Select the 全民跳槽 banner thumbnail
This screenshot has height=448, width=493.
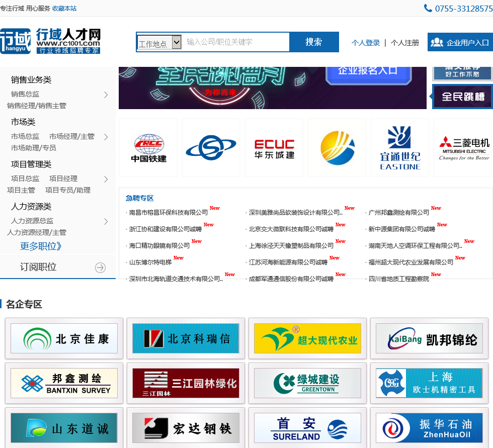pyautogui.click(x=462, y=97)
